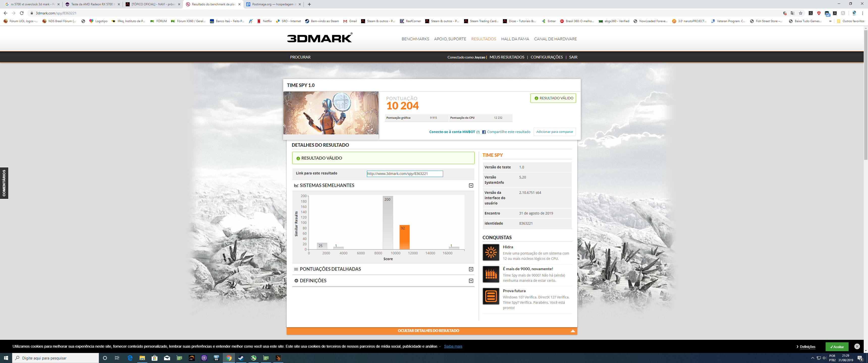Switch to 'TÓPICO OFICIAL NAVI' tab
The height and width of the screenshot is (363, 868).
pos(152,4)
